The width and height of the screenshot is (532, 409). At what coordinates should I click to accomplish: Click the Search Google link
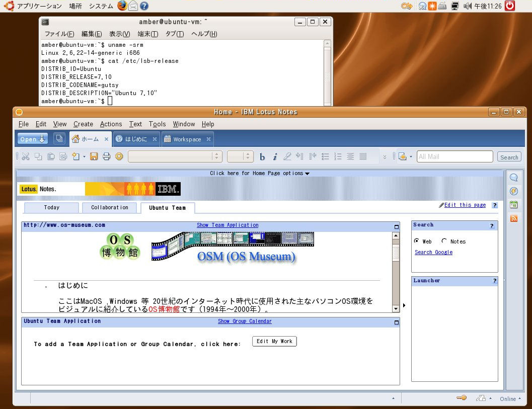(434, 253)
